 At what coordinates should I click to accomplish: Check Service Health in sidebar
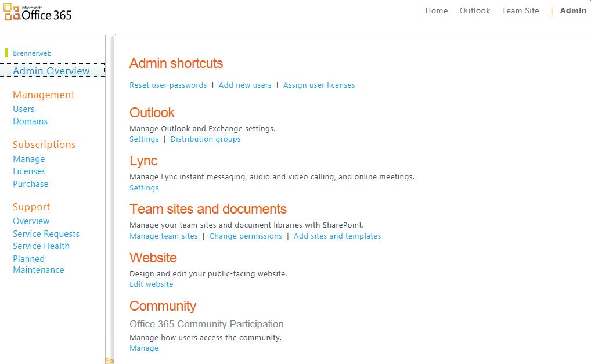(41, 246)
